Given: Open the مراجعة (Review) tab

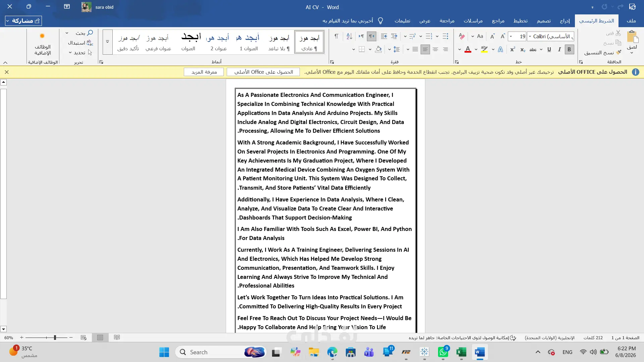Looking at the screenshot, I should [447, 21].
